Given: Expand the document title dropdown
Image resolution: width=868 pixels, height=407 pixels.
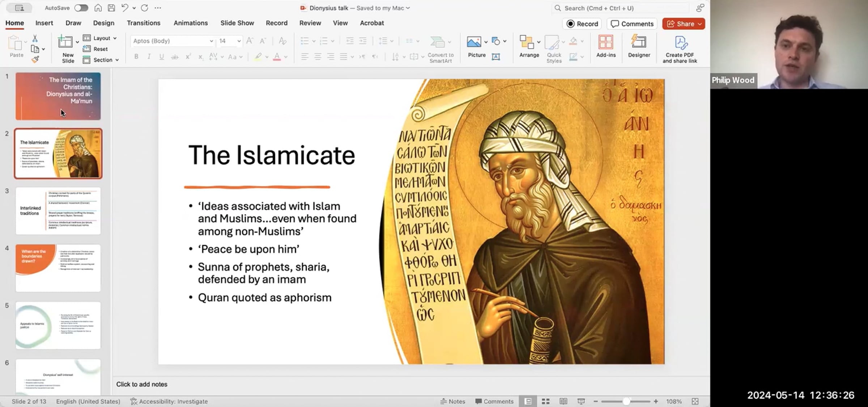Looking at the screenshot, I should click(408, 8).
